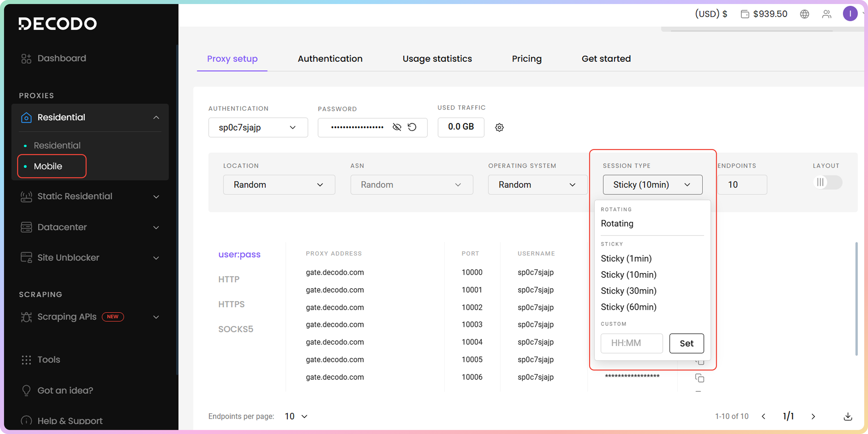Open Mobile proxies in sidebar
This screenshot has height=434, width=868.
click(x=48, y=166)
